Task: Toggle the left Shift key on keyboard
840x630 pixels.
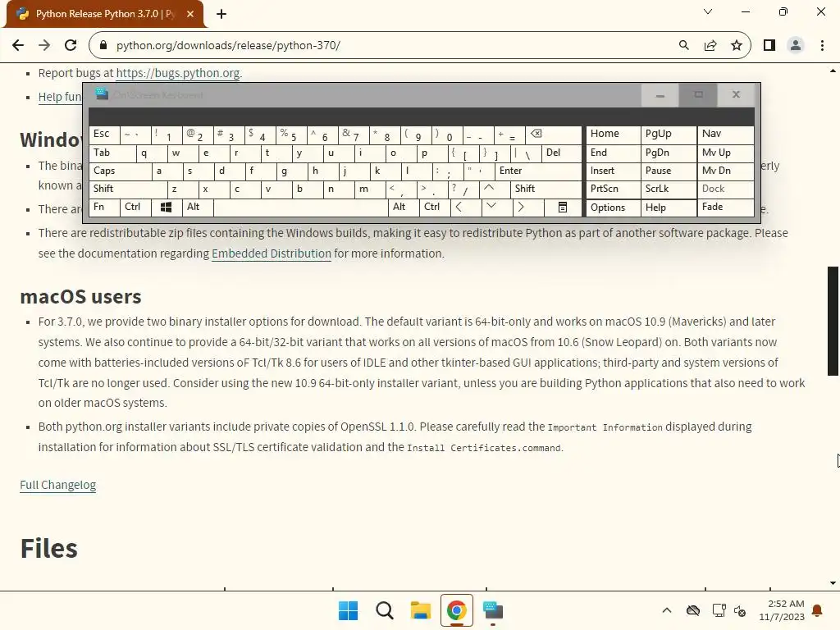Action: pos(129,189)
